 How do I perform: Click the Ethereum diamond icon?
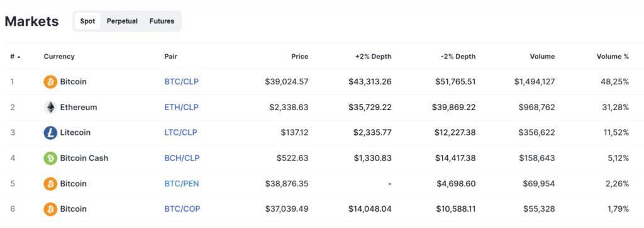(x=50, y=108)
